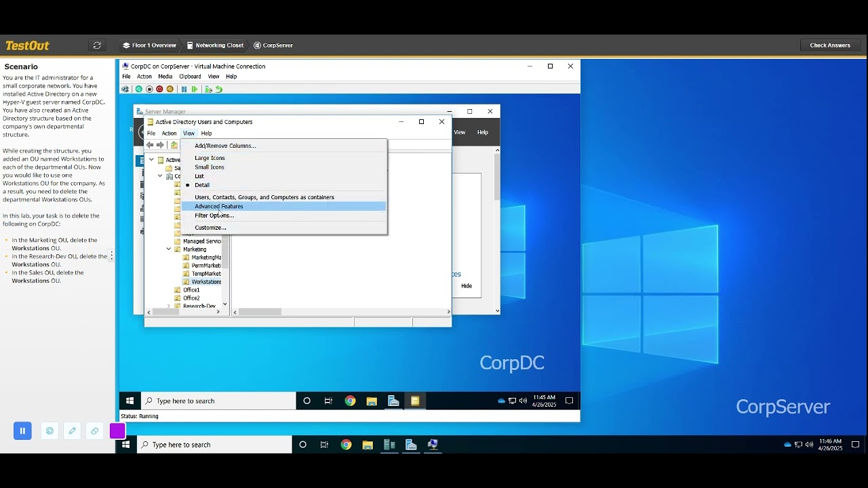Select the eraser annotation tool
This screenshot has width=868, height=488.
tap(94, 430)
